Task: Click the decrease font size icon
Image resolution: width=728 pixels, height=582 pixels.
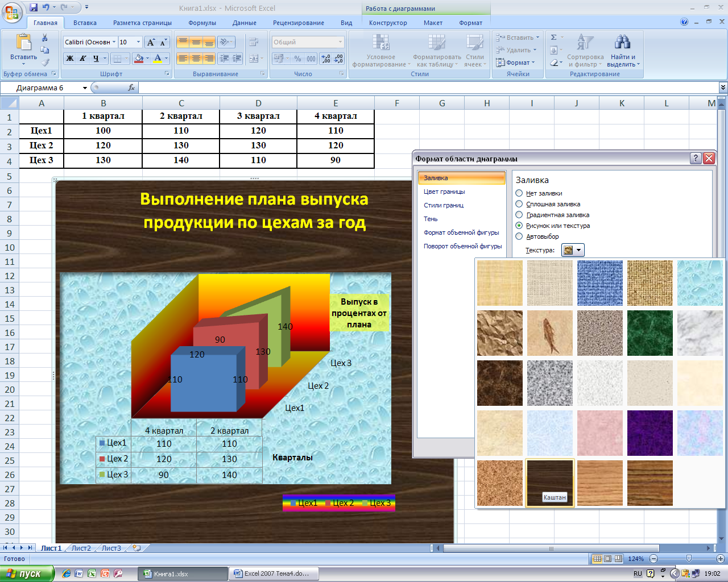Action: [163, 42]
